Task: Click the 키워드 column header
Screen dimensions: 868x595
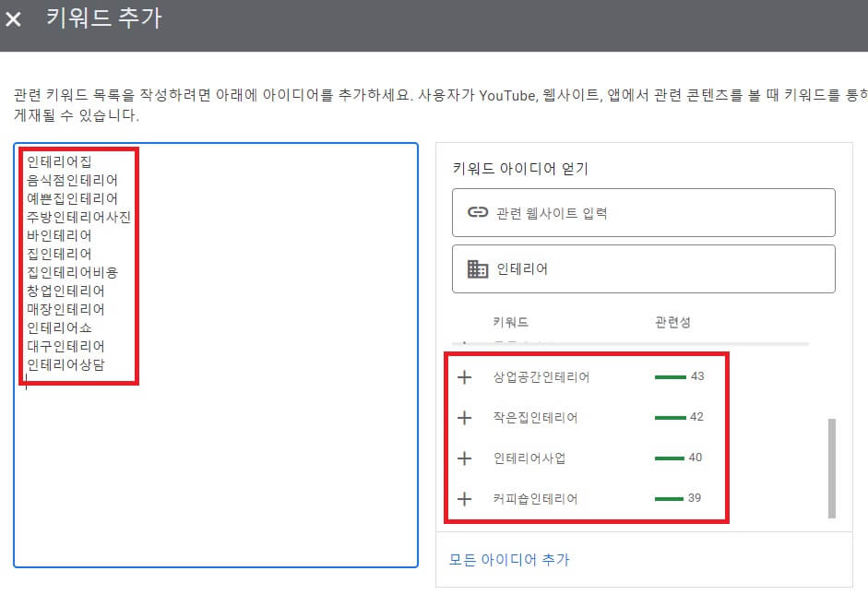Action: pos(510,322)
